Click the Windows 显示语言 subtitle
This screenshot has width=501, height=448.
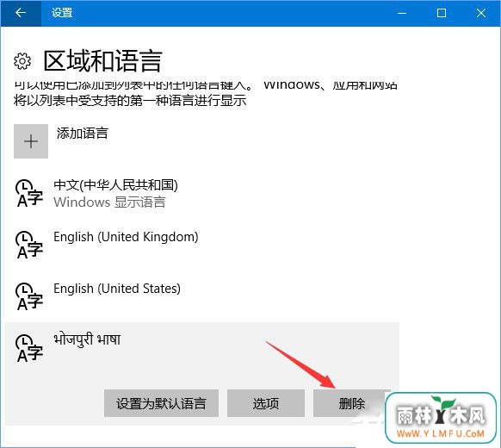[109, 202]
